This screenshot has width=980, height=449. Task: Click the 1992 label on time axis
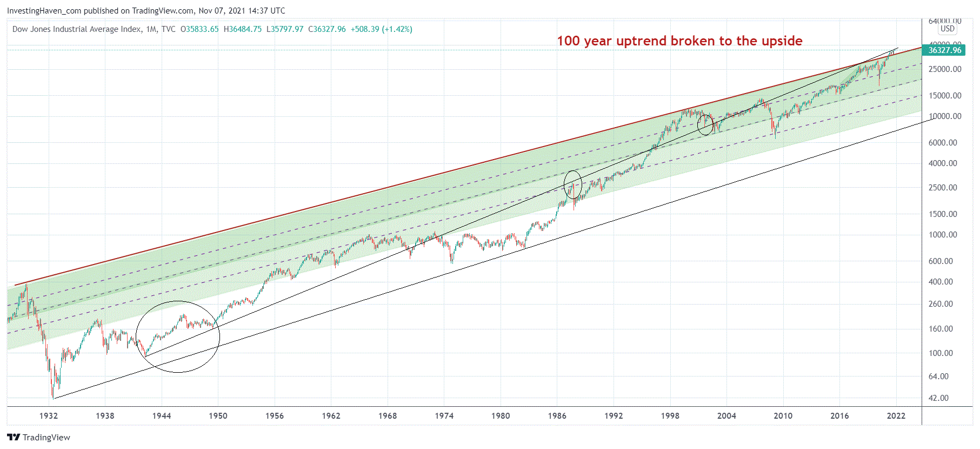coord(614,415)
